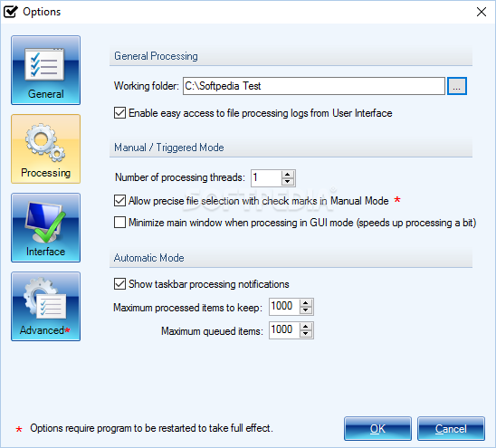Browse for working folder with ellipsis button
Viewport: 496px width, 448px height.
456,86
